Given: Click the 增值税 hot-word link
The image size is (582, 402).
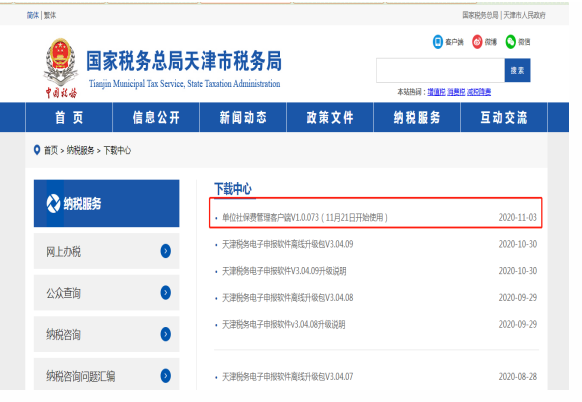Looking at the screenshot, I should point(436,92).
